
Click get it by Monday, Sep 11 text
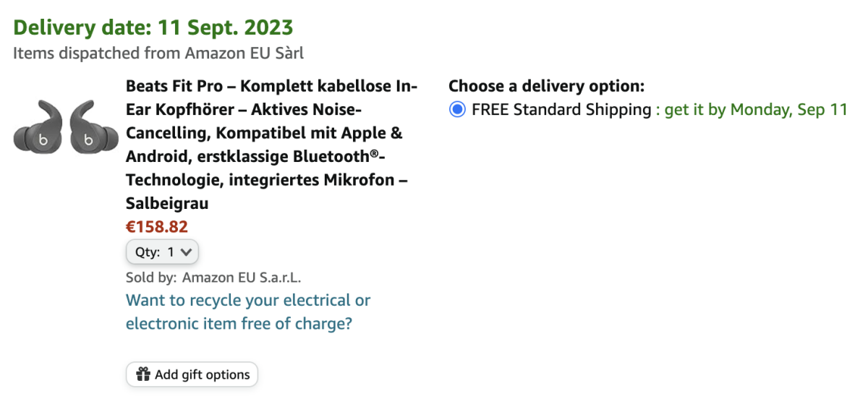[x=756, y=110]
